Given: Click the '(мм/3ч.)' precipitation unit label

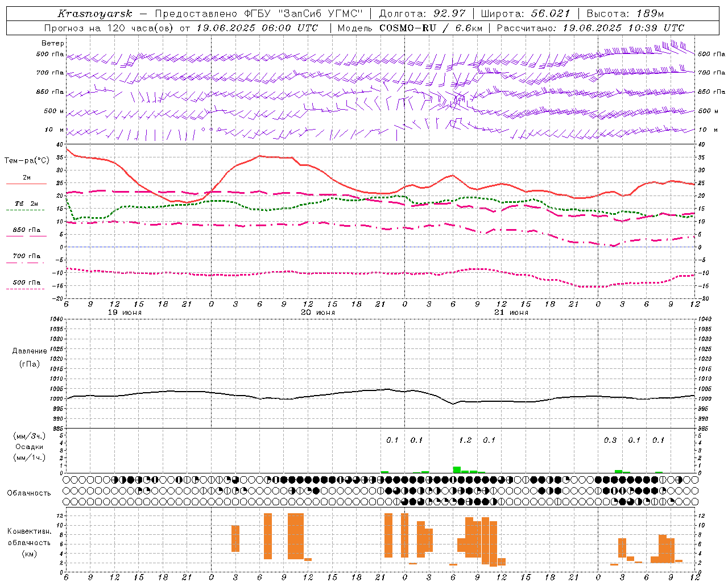Looking at the screenshot, I should click(x=29, y=436).
